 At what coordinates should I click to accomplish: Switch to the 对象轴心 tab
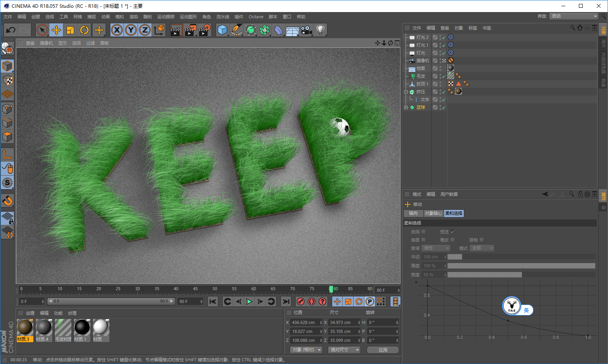coord(433,213)
